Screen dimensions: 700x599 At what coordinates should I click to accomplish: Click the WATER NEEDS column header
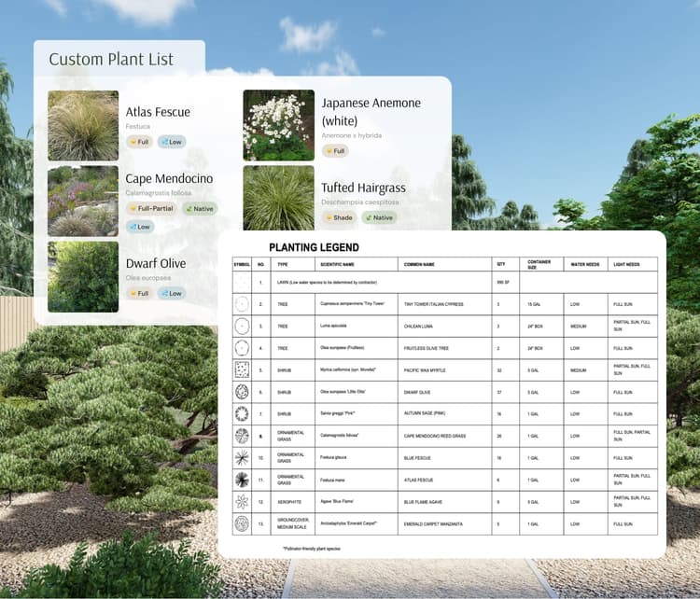(x=585, y=264)
